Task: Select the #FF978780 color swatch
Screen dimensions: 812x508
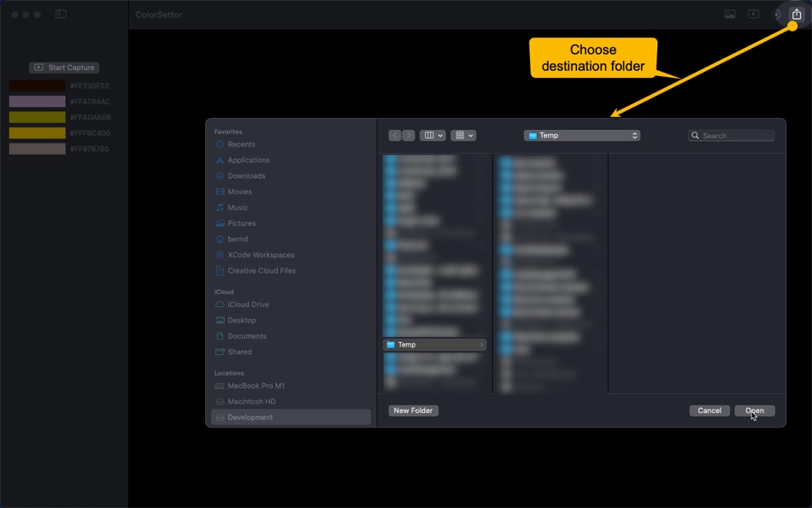Action: click(38, 149)
